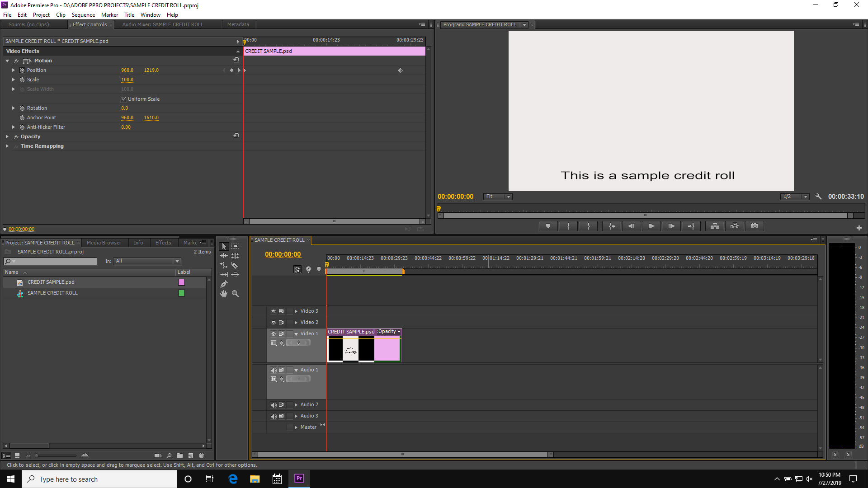Click Go to Out point button
This screenshot has height=488, width=868.
(x=691, y=226)
